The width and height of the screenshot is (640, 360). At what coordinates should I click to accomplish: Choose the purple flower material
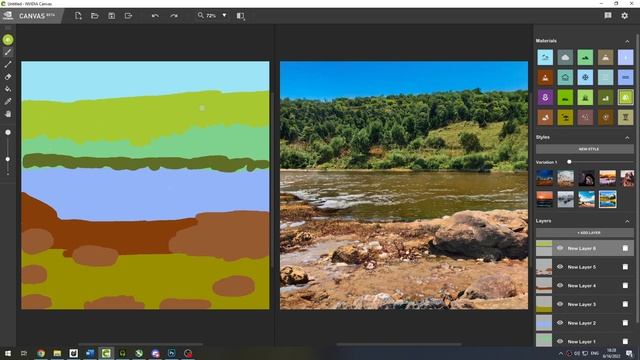(x=545, y=98)
